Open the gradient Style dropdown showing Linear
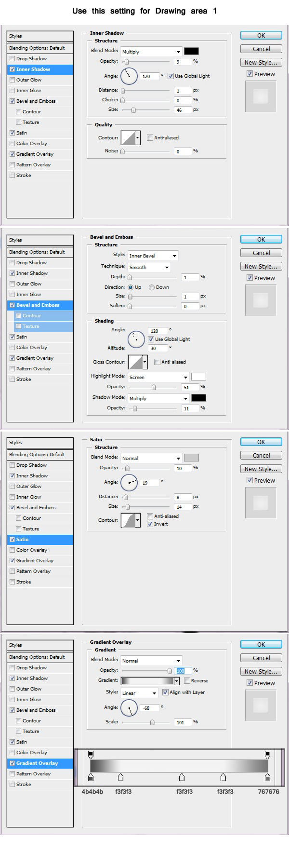Image resolution: width=289 pixels, height=868 pixels. (139, 693)
